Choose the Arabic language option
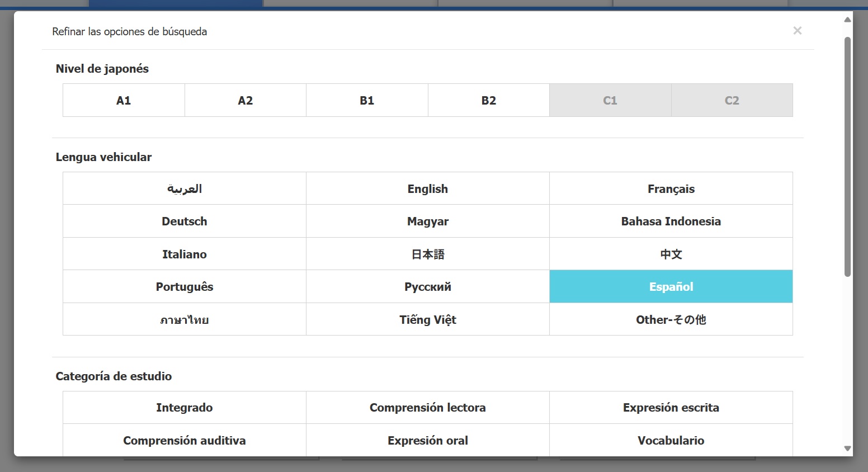This screenshot has width=868, height=472. pos(184,189)
